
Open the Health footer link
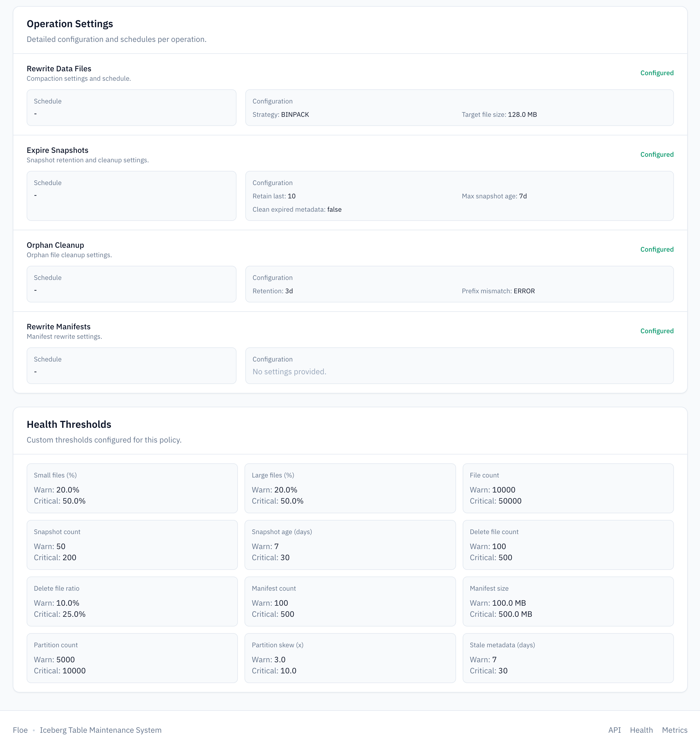641,730
